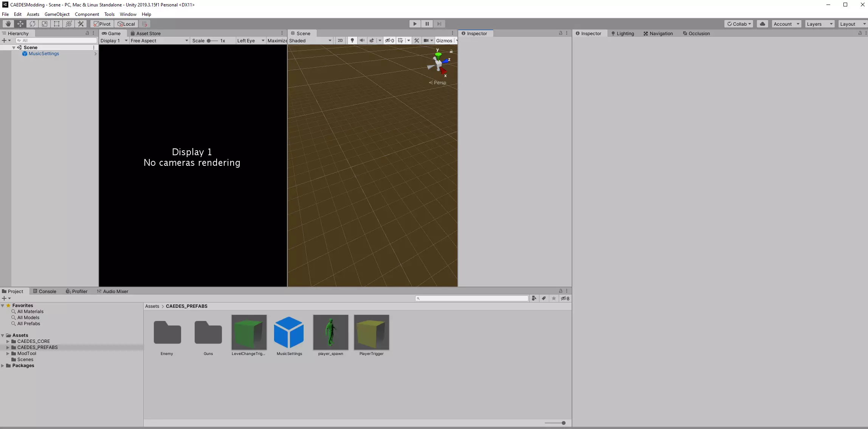Click the Collab button

click(x=739, y=24)
